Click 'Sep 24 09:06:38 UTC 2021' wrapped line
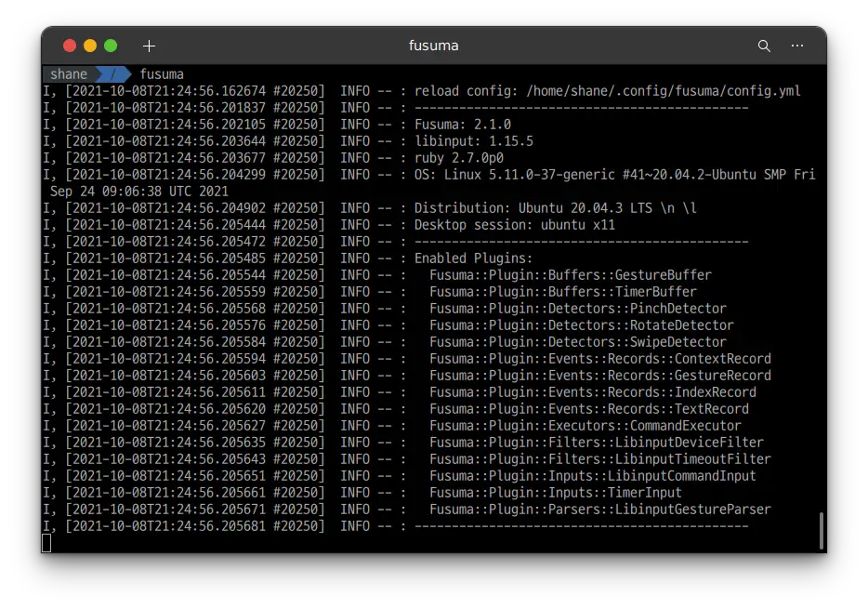 tap(139, 192)
